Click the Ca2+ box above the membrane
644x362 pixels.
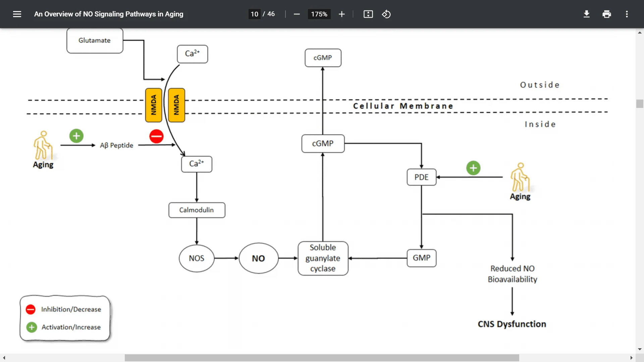[193, 54]
